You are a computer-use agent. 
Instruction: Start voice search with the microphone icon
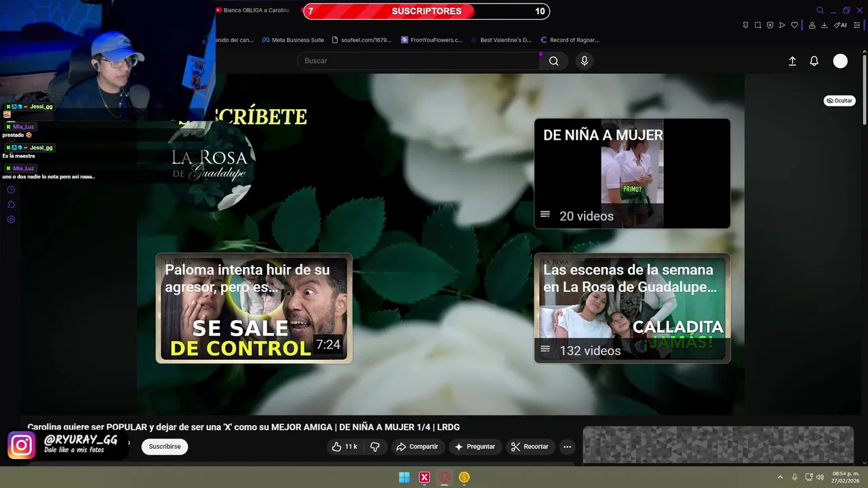585,61
